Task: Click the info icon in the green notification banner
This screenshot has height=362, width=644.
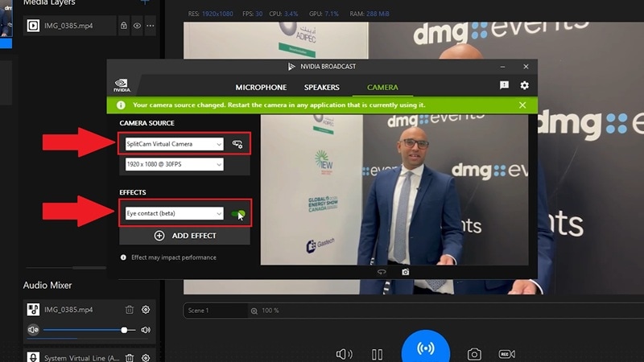Action: click(121, 105)
